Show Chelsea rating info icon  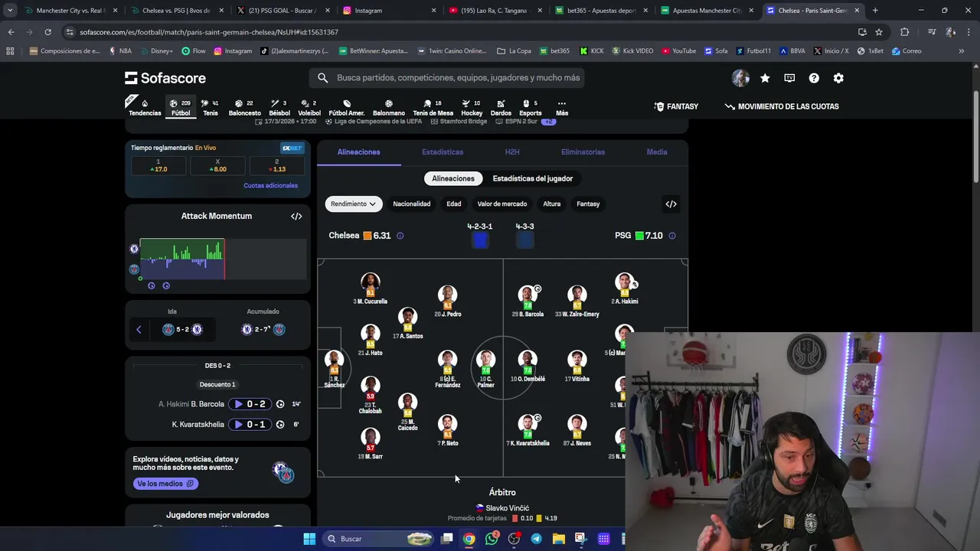coord(400,236)
